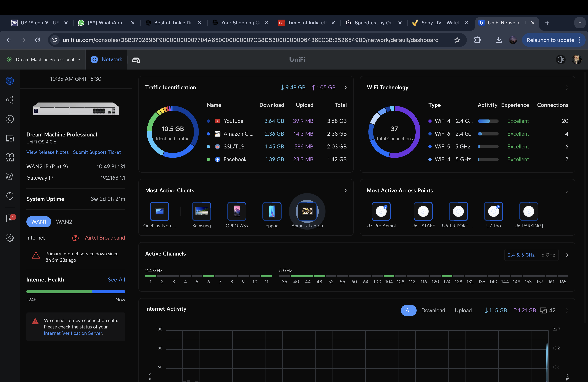Click the Internet Health timeline bar

[76, 291]
